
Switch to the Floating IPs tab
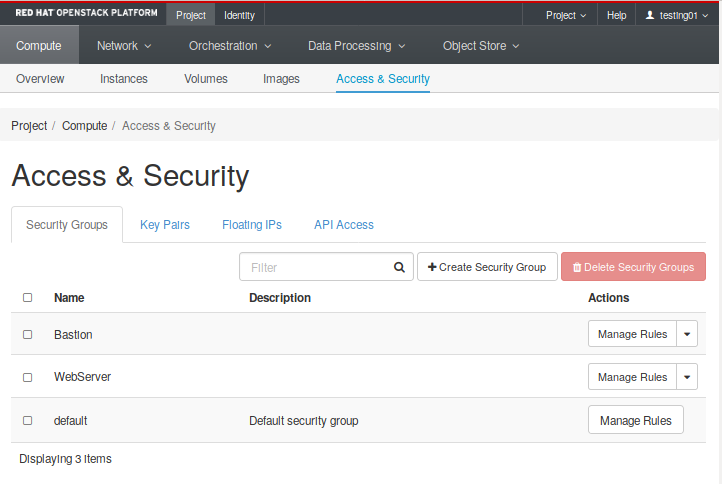coord(252,225)
